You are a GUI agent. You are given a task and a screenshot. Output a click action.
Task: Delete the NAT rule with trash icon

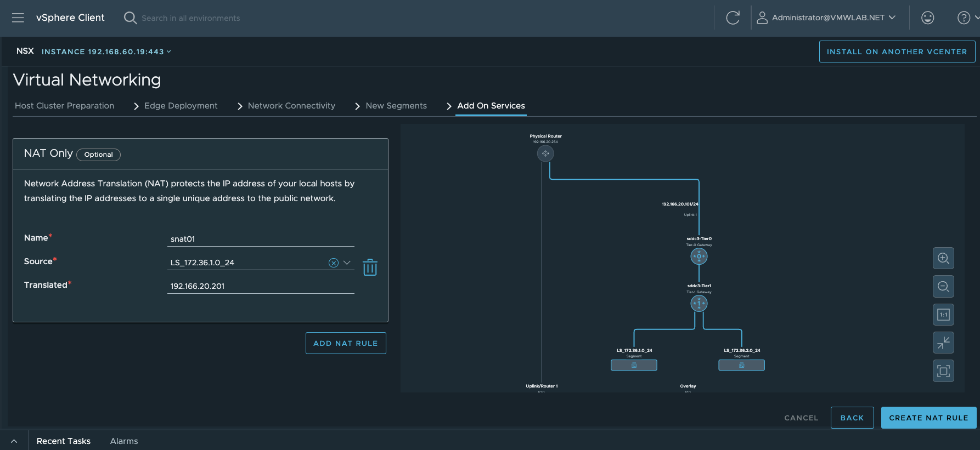370,267
